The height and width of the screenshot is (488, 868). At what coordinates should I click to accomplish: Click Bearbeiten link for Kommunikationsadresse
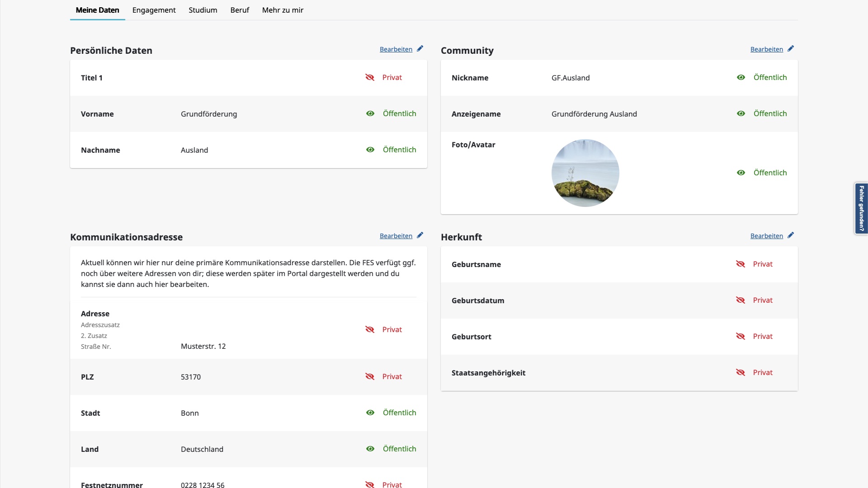[x=396, y=236]
